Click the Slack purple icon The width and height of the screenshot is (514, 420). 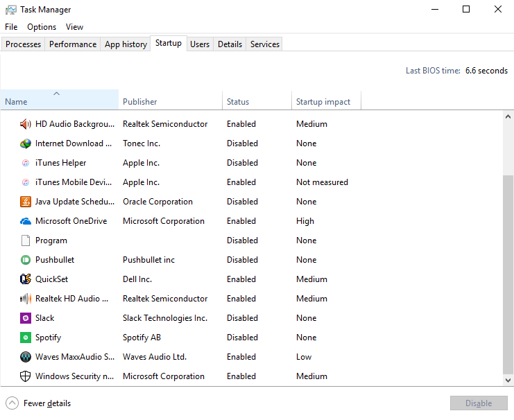pyautogui.click(x=26, y=318)
